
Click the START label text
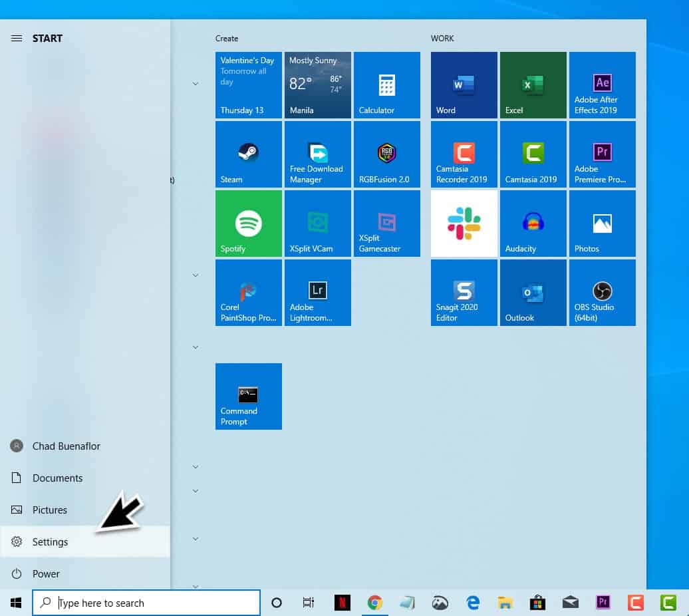click(47, 38)
